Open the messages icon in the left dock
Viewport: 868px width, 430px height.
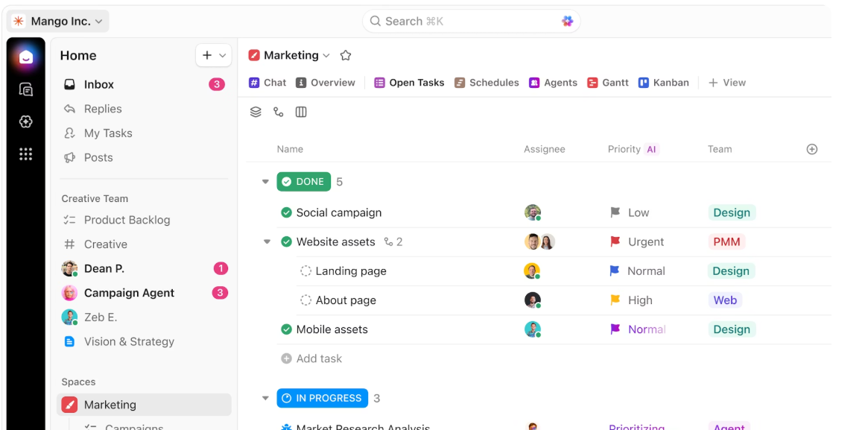click(x=25, y=89)
